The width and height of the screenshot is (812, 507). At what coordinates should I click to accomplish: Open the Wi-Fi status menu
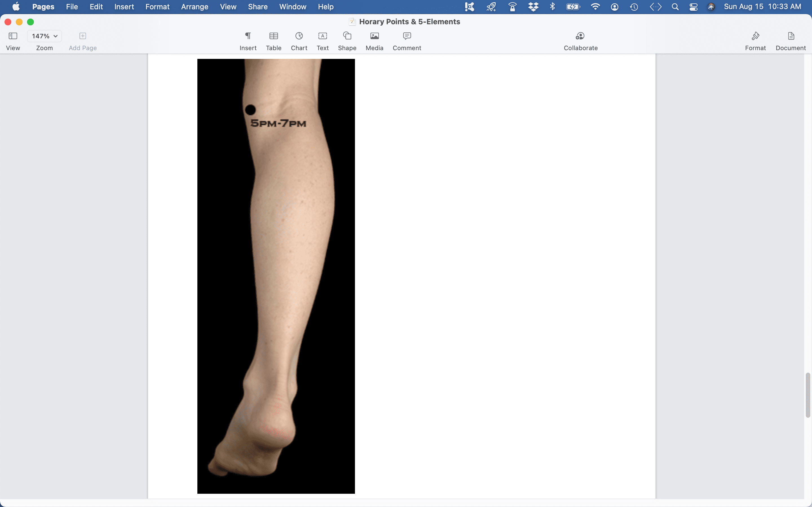click(x=595, y=7)
